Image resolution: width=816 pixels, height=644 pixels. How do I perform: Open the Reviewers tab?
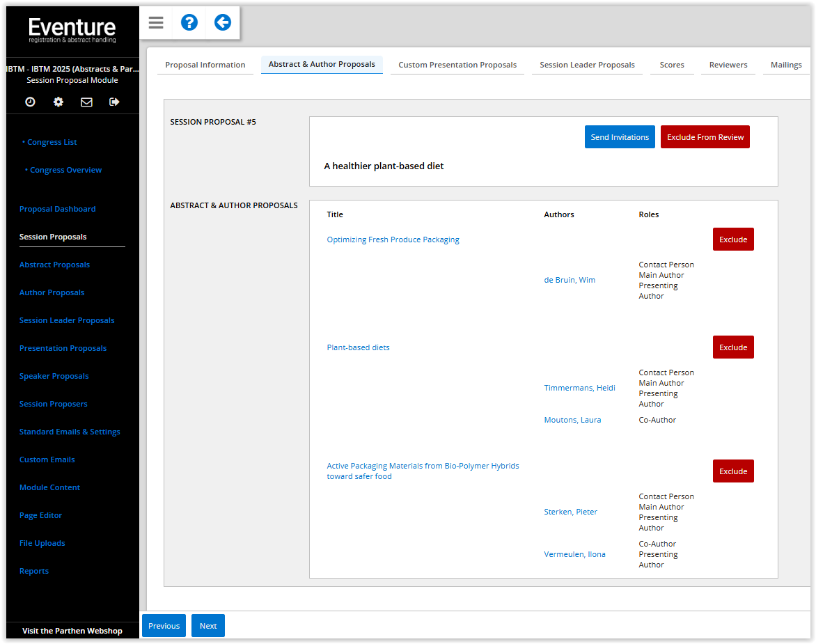click(x=728, y=65)
